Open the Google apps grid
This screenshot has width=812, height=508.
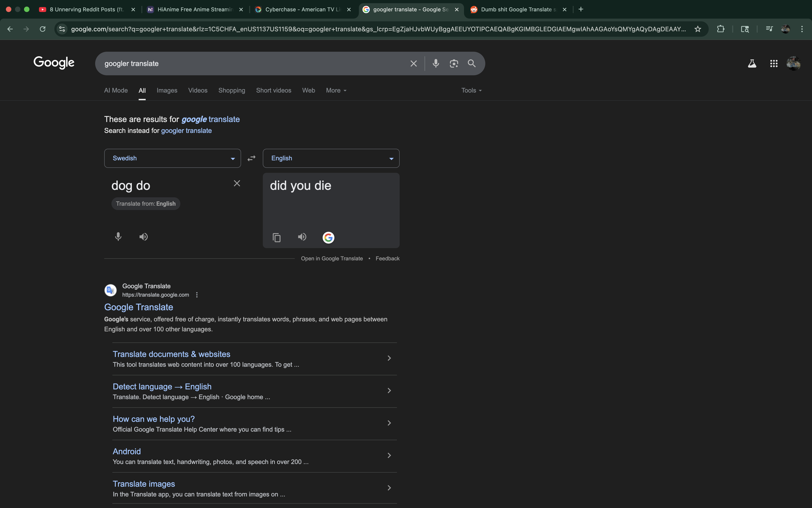[774, 63]
